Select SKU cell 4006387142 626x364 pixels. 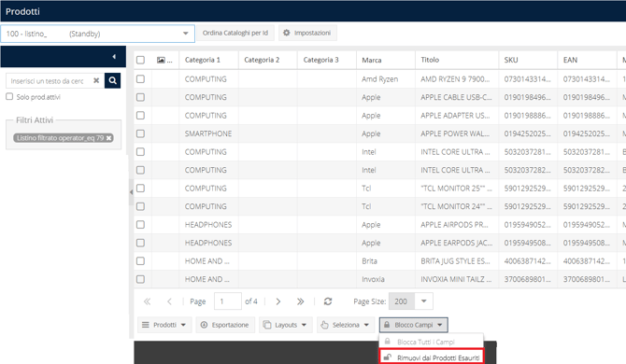tap(527, 261)
